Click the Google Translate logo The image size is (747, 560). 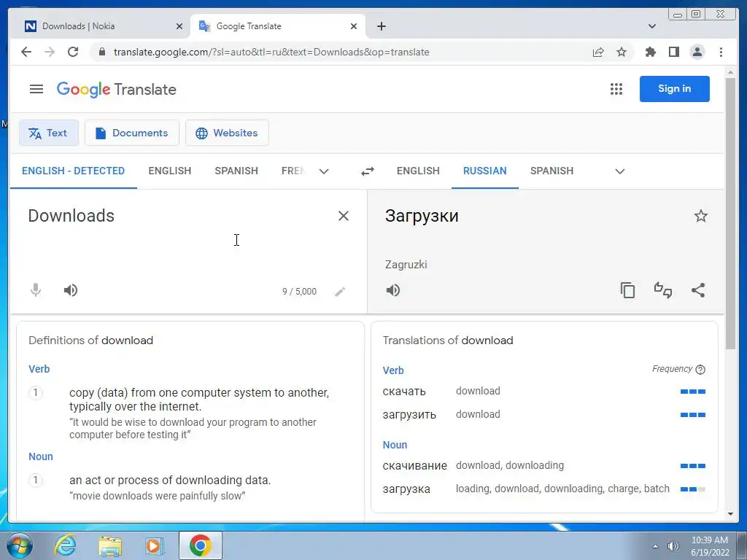click(116, 89)
